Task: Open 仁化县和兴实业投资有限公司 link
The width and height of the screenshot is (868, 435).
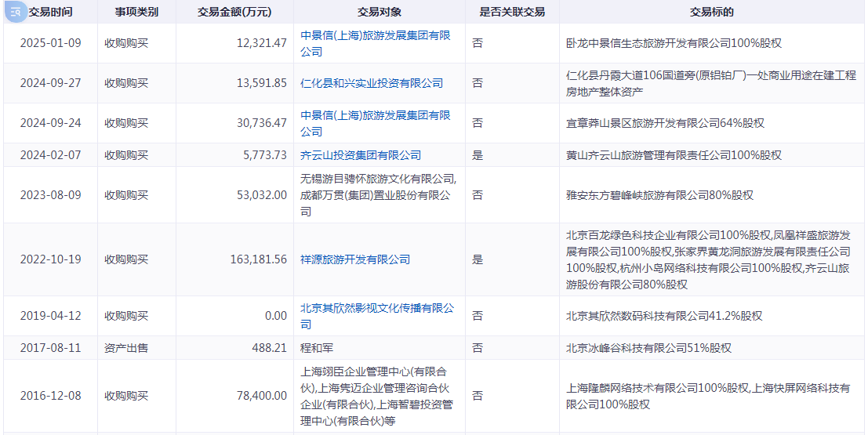Action: pyautogui.click(x=372, y=84)
